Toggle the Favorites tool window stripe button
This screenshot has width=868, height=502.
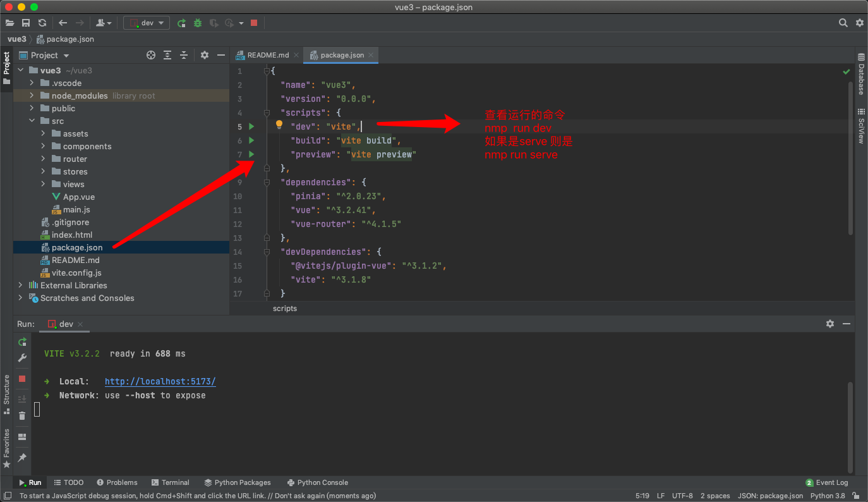click(6, 448)
